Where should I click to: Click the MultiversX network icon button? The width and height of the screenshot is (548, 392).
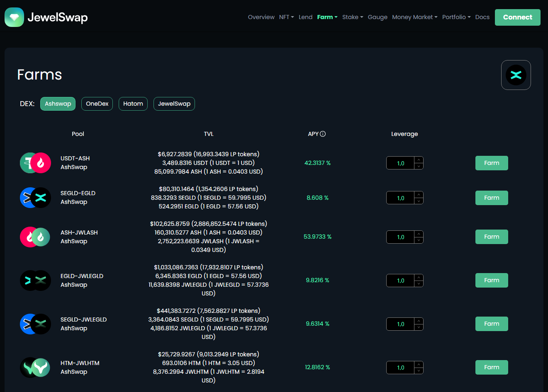click(516, 75)
